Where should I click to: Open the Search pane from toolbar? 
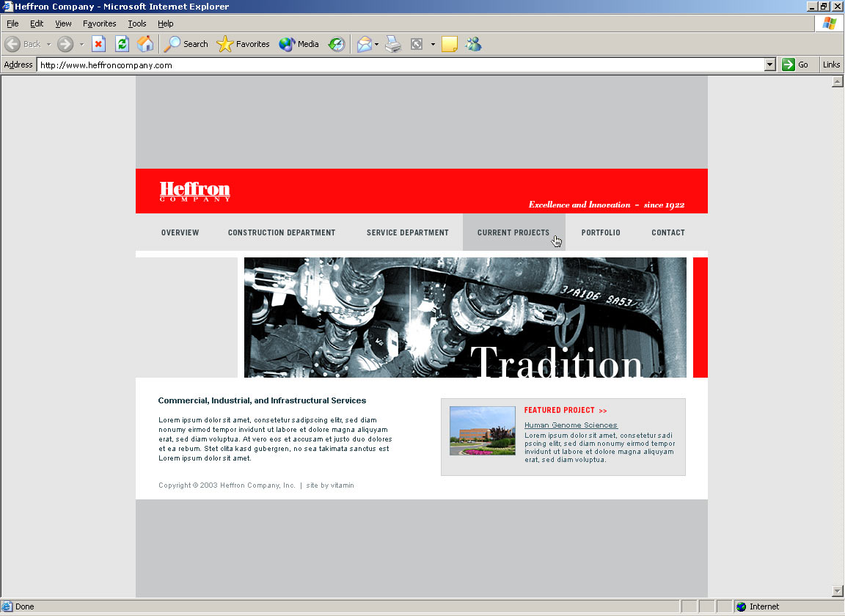(186, 44)
